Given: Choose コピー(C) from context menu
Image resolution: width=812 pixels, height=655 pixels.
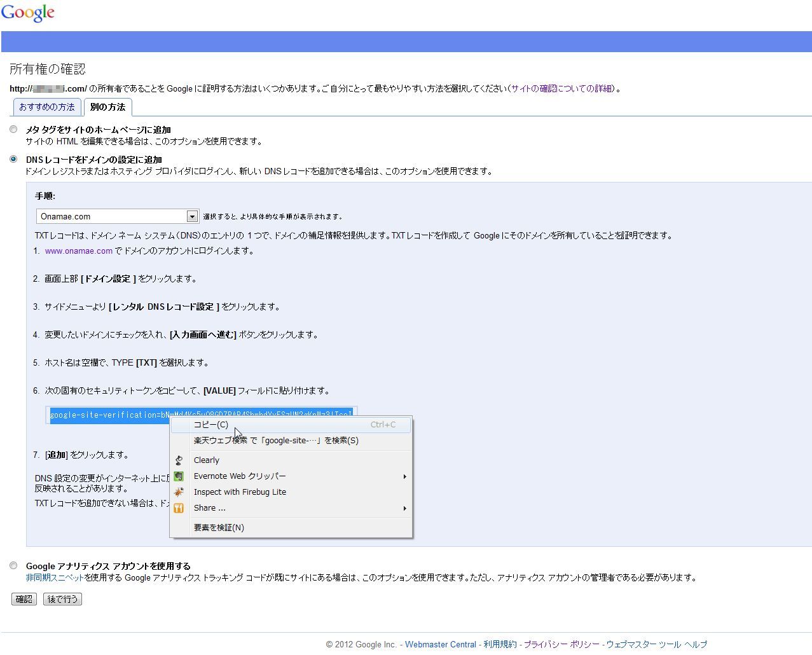Looking at the screenshot, I should coord(291,425).
